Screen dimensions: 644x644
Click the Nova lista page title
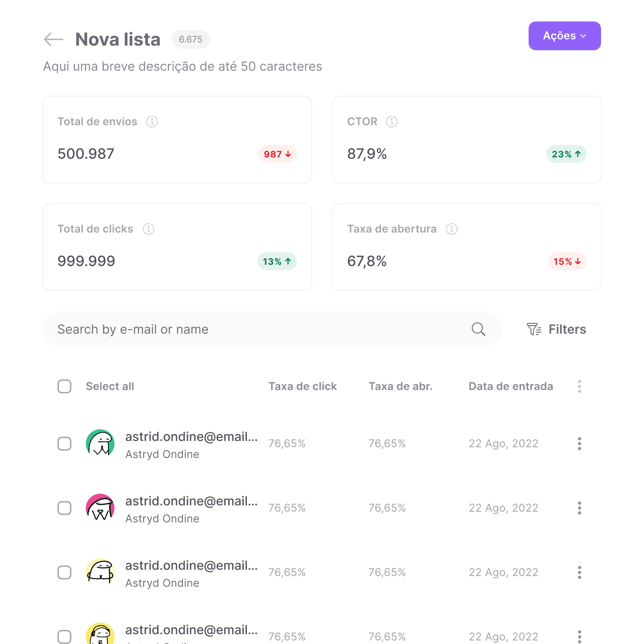click(x=118, y=39)
